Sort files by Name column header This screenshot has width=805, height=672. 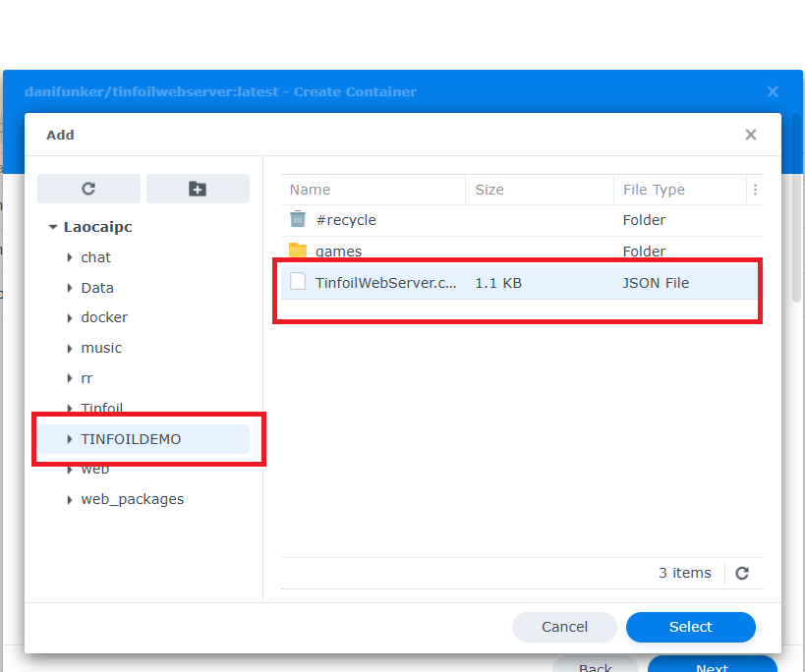click(x=310, y=190)
